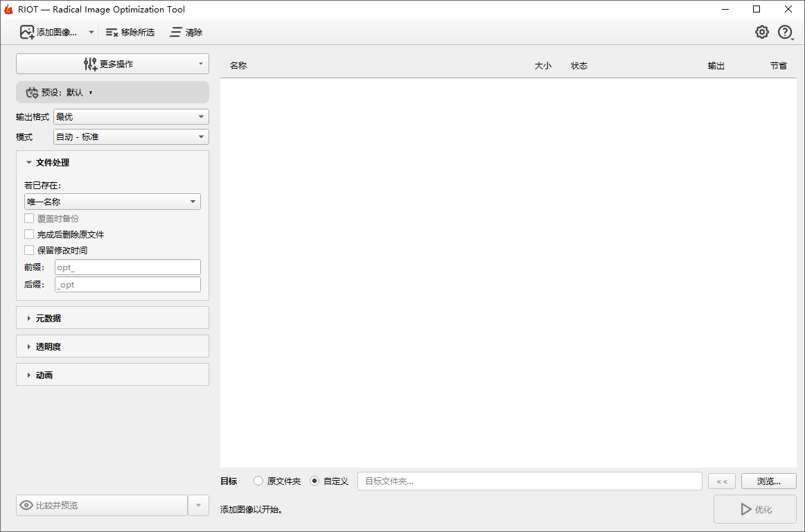Click the target folder (目标文件夹) input field
This screenshot has width=805, height=532.
tap(530, 481)
